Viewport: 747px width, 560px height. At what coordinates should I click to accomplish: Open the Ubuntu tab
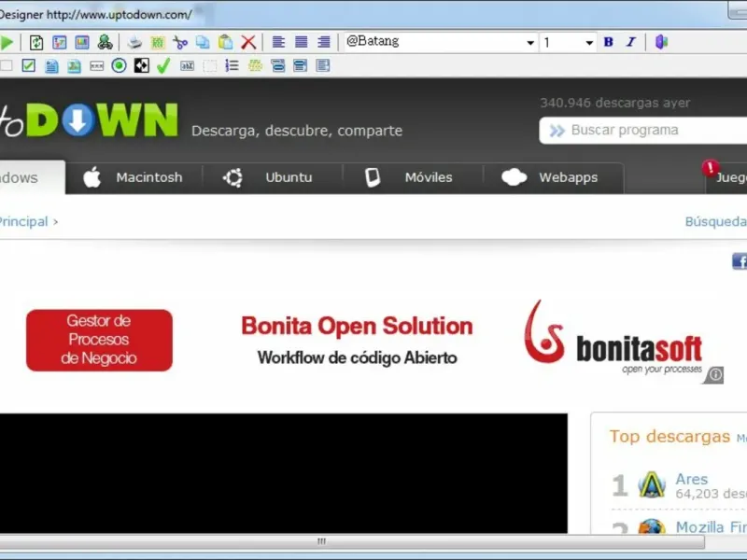pos(272,177)
